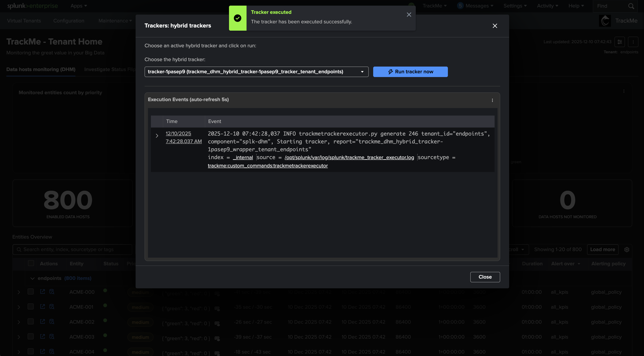Toggle the select-all header checkbox
Screen dimensions: 644x356
31,263
